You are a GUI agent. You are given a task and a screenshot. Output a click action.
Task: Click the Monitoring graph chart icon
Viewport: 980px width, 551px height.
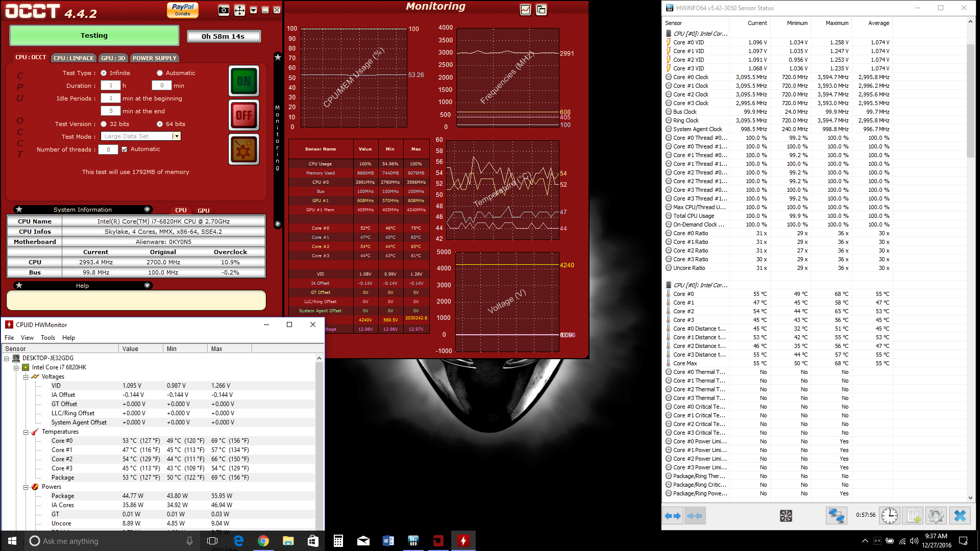pos(525,10)
